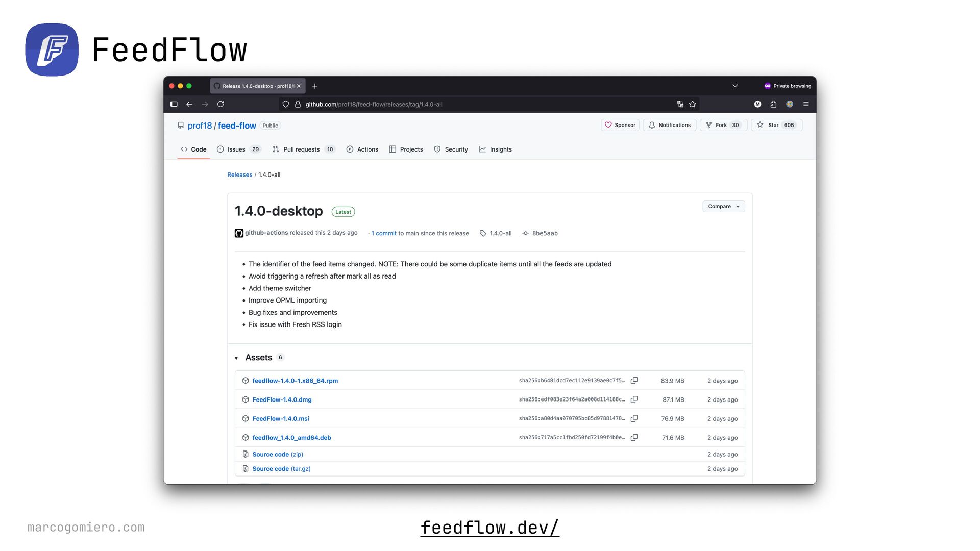980x551 pixels.
Task: Download feedflow_1.4.0_amd64.deb
Action: (291, 438)
